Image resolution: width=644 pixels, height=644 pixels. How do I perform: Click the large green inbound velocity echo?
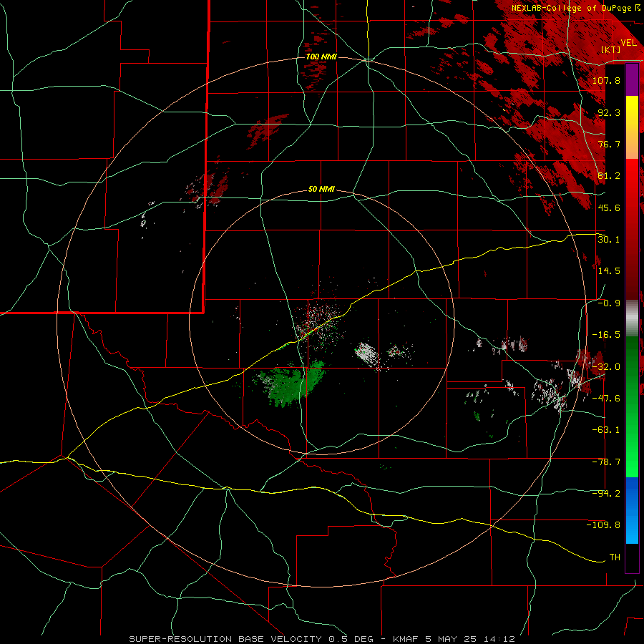coord(289,383)
